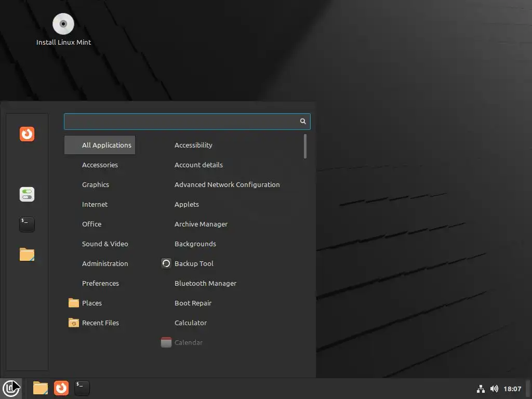Image resolution: width=532 pixels, height=399 pixels.
Task: Open Files from the menu favorites sidebar
Action: click(x=27, y=255)
